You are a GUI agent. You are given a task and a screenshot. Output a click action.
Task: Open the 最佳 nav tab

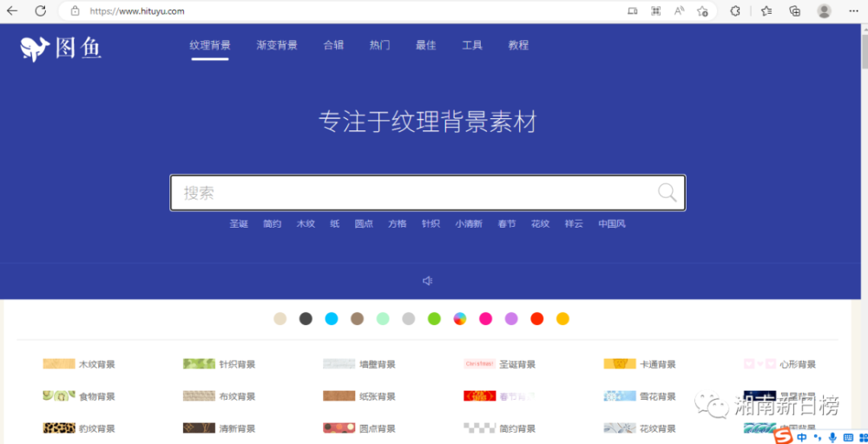425,45
